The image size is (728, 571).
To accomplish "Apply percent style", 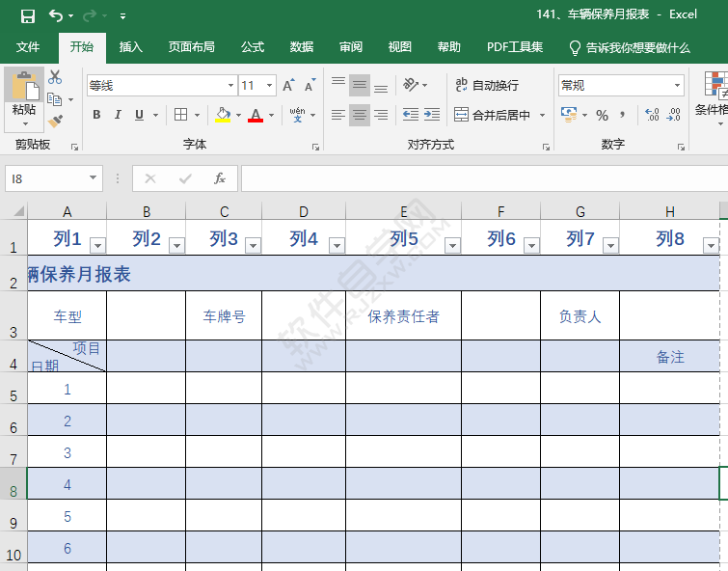I will click(x=603, y=115).
